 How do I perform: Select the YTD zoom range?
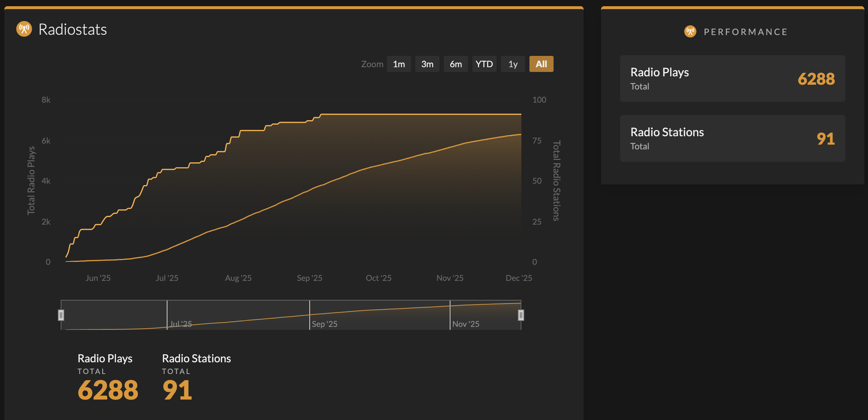pyautogui.click(x=484, y=64)
